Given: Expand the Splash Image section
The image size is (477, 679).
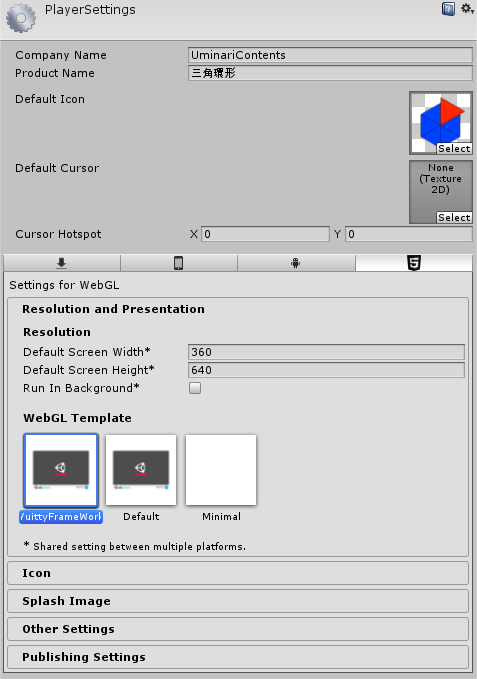Looking at the screenshot, I should 238,601.
